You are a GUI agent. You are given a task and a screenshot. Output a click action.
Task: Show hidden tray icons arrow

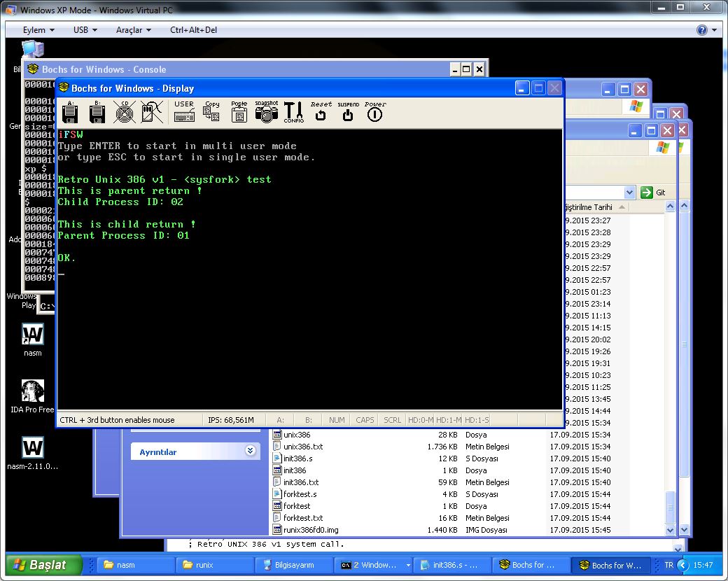point(683,565)
